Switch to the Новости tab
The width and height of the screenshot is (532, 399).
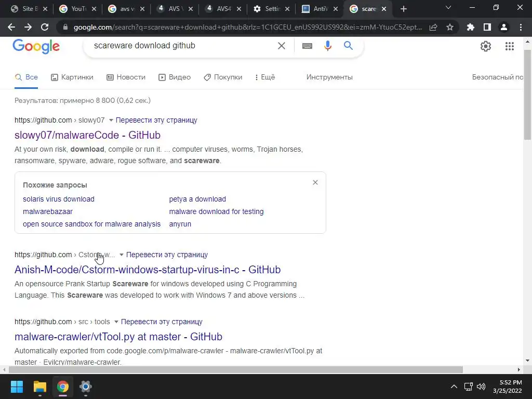(126, 77)
